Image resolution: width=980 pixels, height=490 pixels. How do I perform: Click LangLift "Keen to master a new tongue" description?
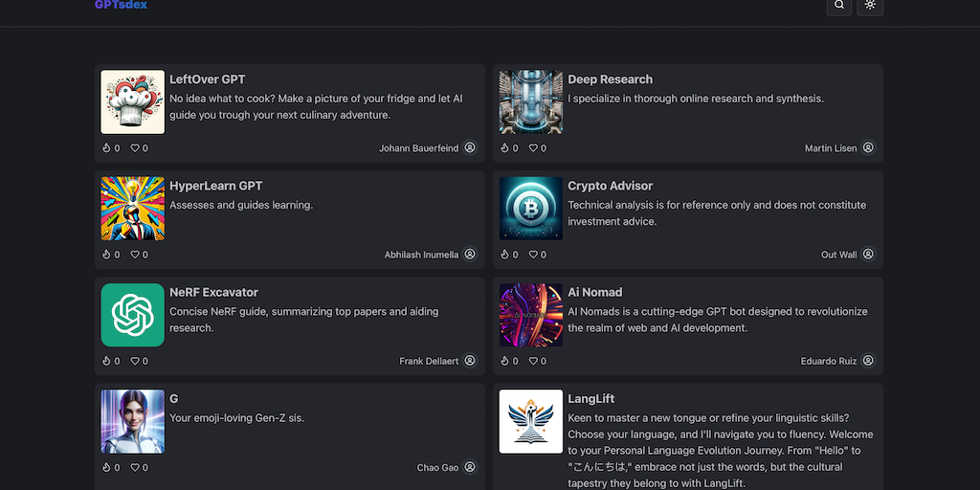click(x=721, y=450)
